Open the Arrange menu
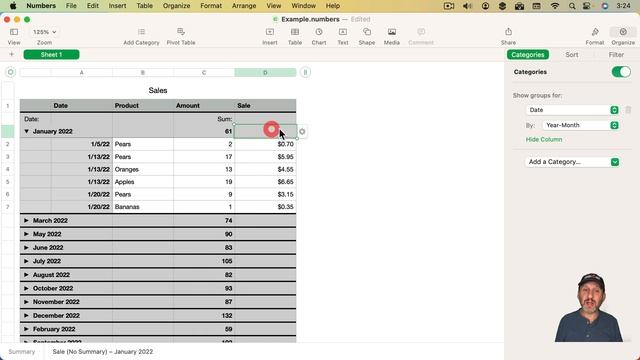This screenshot has width=640, height=360. 244,6
